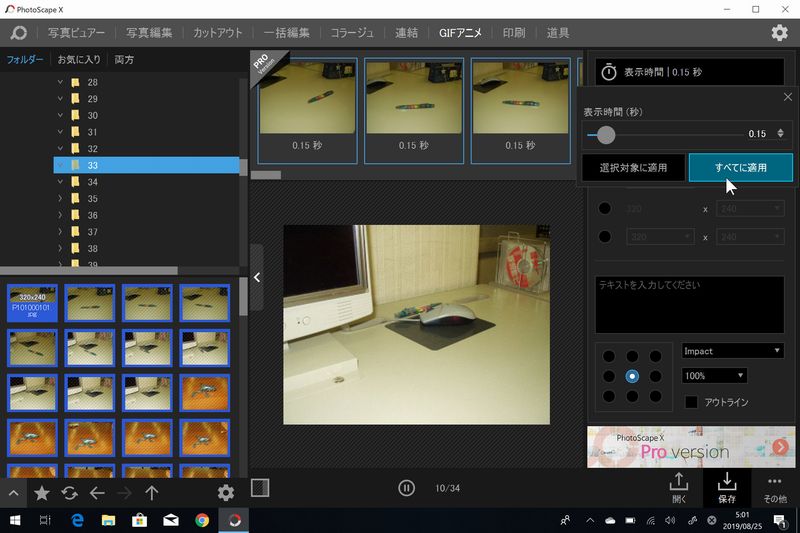Pause the GIF animation preview
The width and height of the screenshot is (800, 533).
tap(406, 488)
